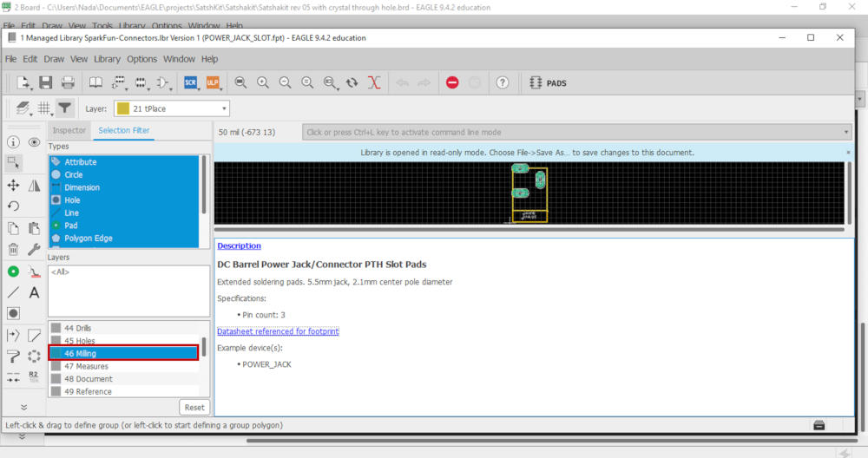Select the Hole tool icon
Viewport: 868px width, 458px height.
click(13, 314)
